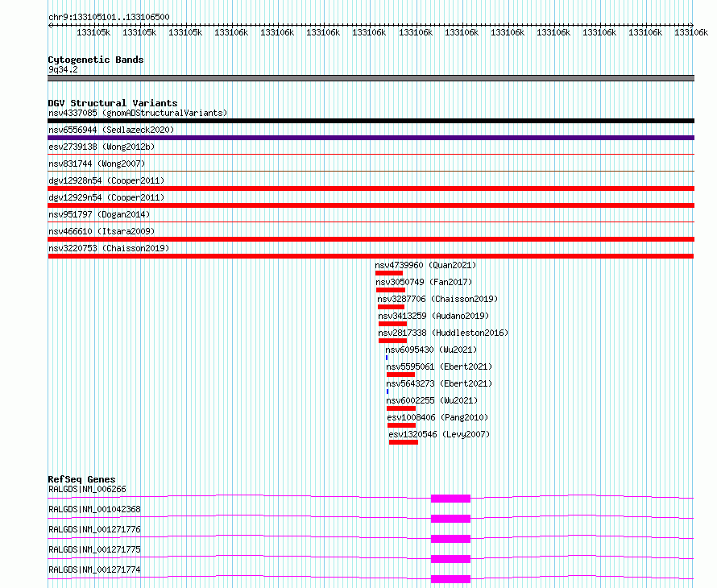Open variant nsv951797 (Dogan2014)
The height and width of the screenshot is (588, 717).
99,214
